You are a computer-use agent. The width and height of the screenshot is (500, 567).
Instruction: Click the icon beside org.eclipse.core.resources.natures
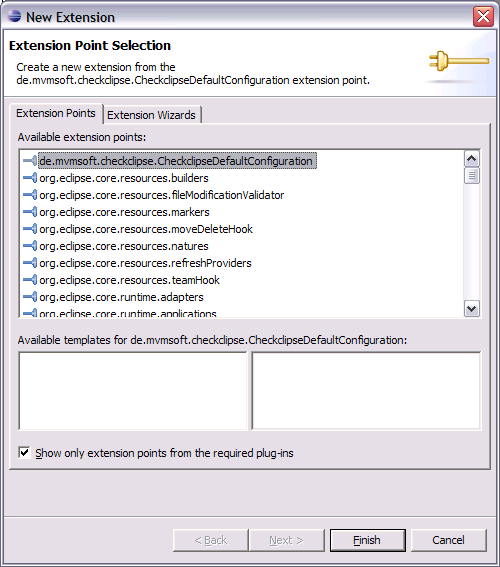(30, 246)
